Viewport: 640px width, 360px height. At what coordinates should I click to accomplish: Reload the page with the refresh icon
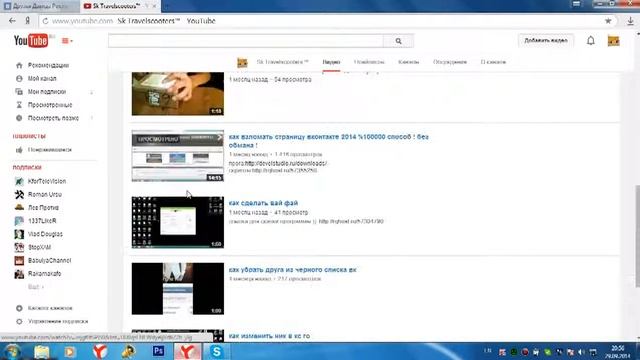click(45, 21)
